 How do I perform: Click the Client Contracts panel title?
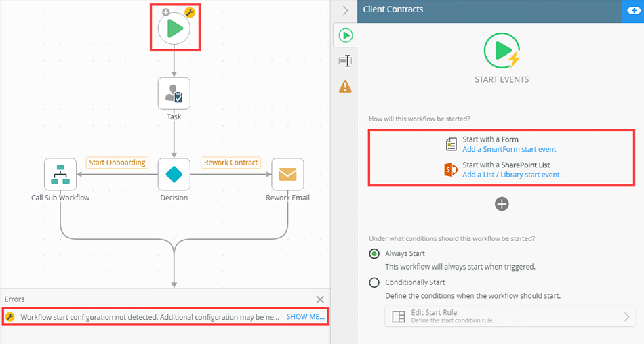(x=393, y=9)
